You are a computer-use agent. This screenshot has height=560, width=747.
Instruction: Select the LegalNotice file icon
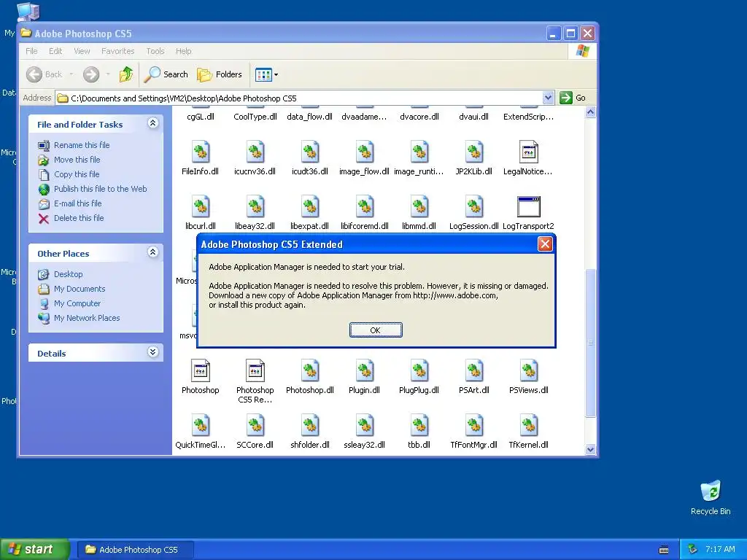pyautogui.click(x=528, y=152)
